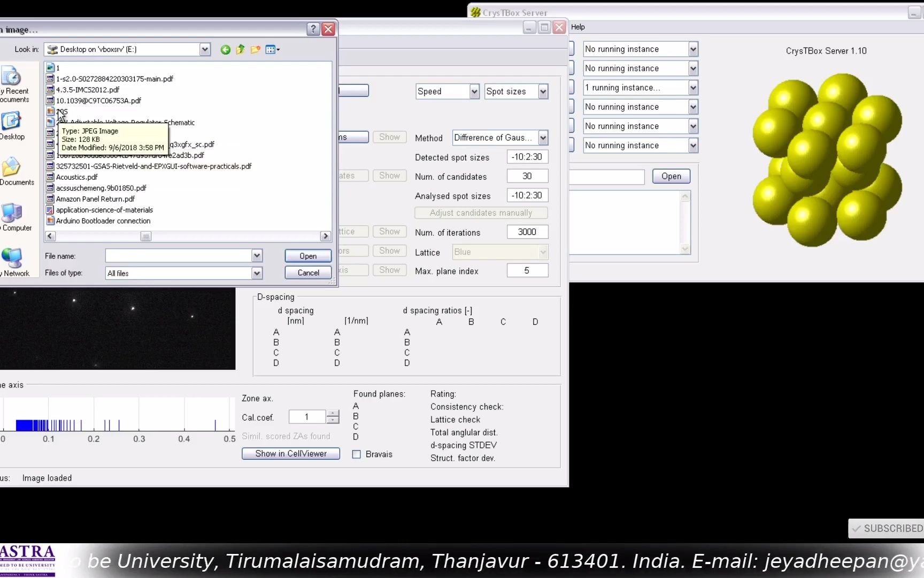Open the View Menu icon in the file dialog
The width and height of the screenshot is (924, 578).
coord(270,49)
